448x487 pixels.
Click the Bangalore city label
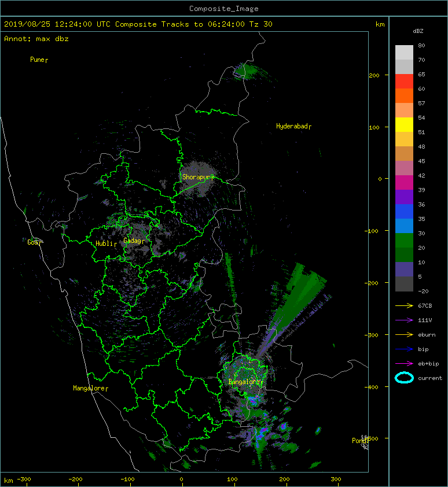[x=244, y=382]
